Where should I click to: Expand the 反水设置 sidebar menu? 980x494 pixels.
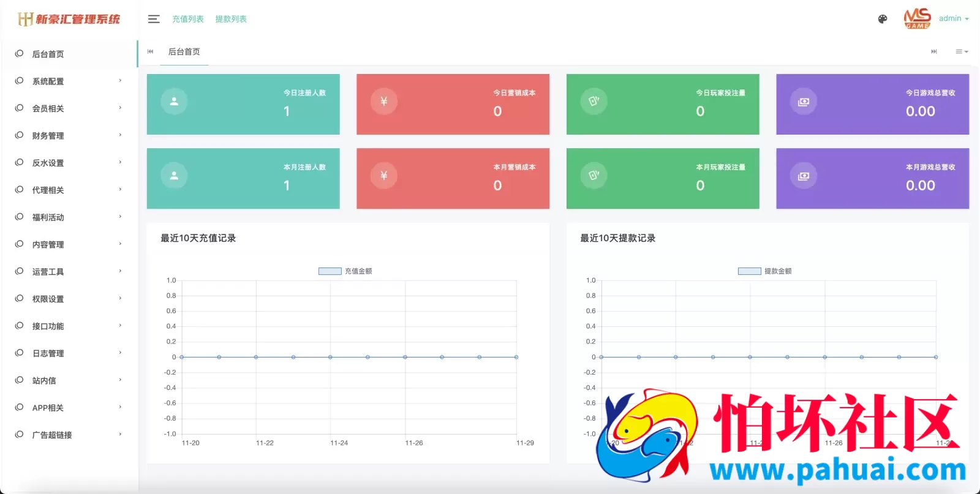(x=69, y=163)
